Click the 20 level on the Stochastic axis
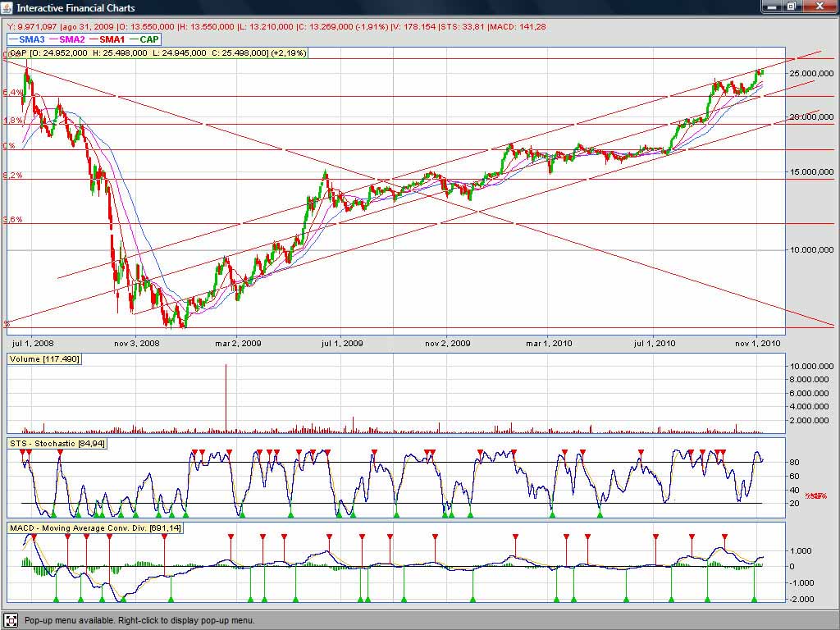This screenshot has width=840, height=630. click(x=794, y=504)
